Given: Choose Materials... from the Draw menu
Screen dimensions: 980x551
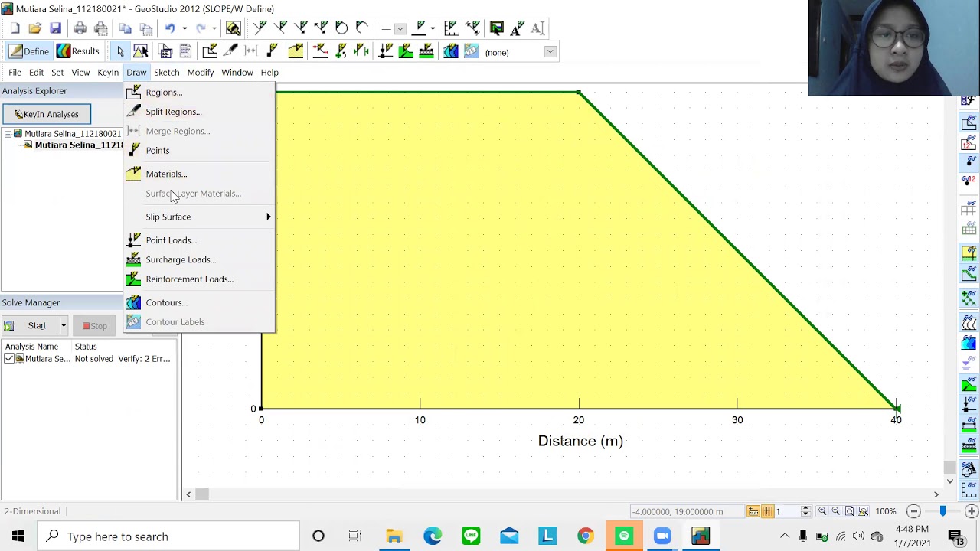Looking at the screenshot, I should (199, 174).
